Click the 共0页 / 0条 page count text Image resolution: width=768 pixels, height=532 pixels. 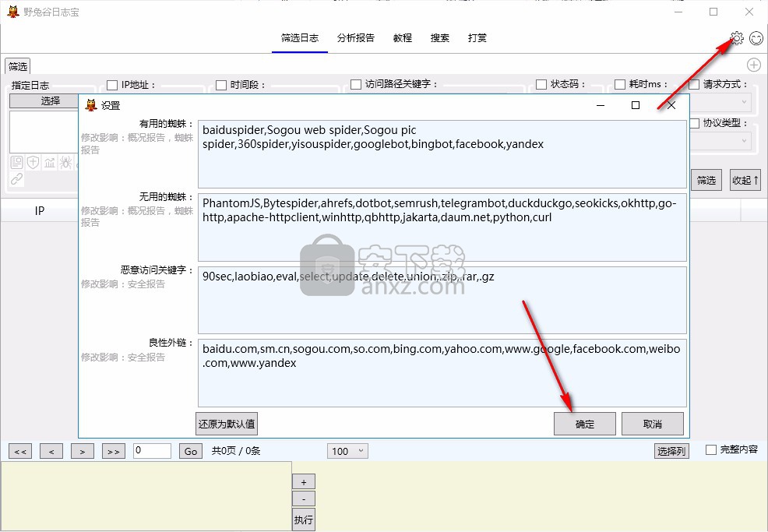[236, 451]
